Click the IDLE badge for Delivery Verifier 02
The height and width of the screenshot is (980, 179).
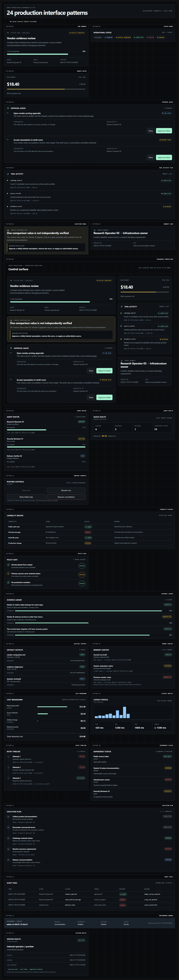tap(83, 456)
